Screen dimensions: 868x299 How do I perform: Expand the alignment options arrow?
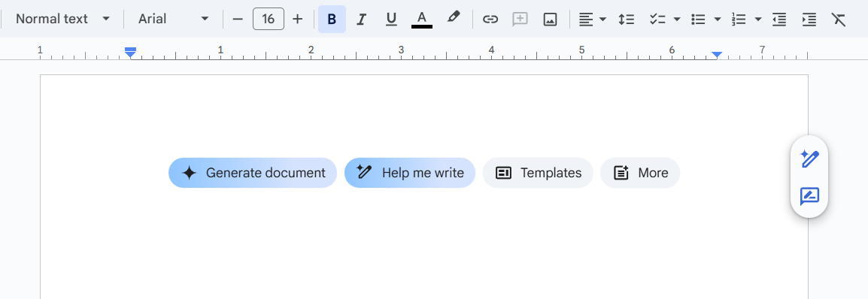coord(603,20)
